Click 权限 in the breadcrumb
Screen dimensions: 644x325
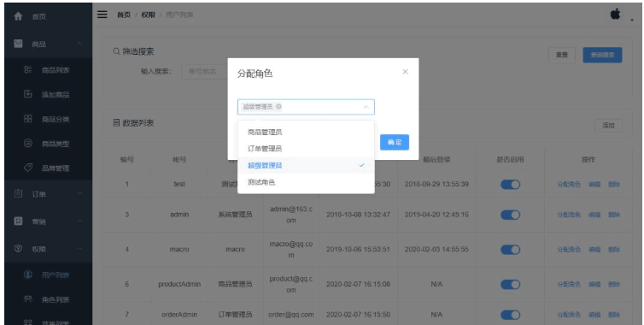coord(149,15)
